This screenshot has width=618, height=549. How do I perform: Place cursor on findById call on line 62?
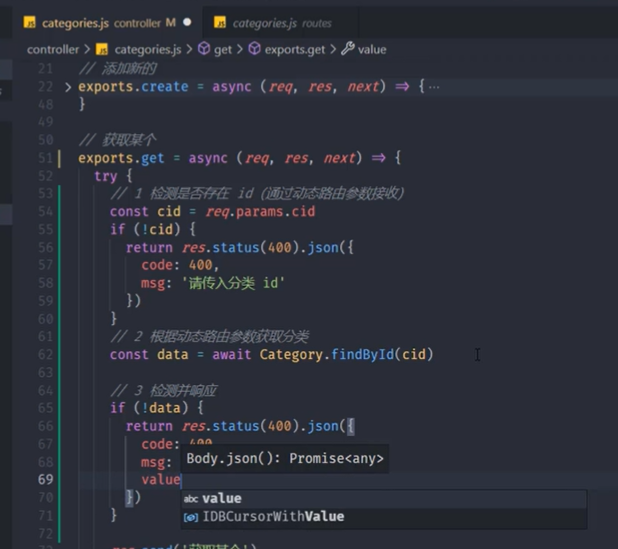(x=362, y=354)
